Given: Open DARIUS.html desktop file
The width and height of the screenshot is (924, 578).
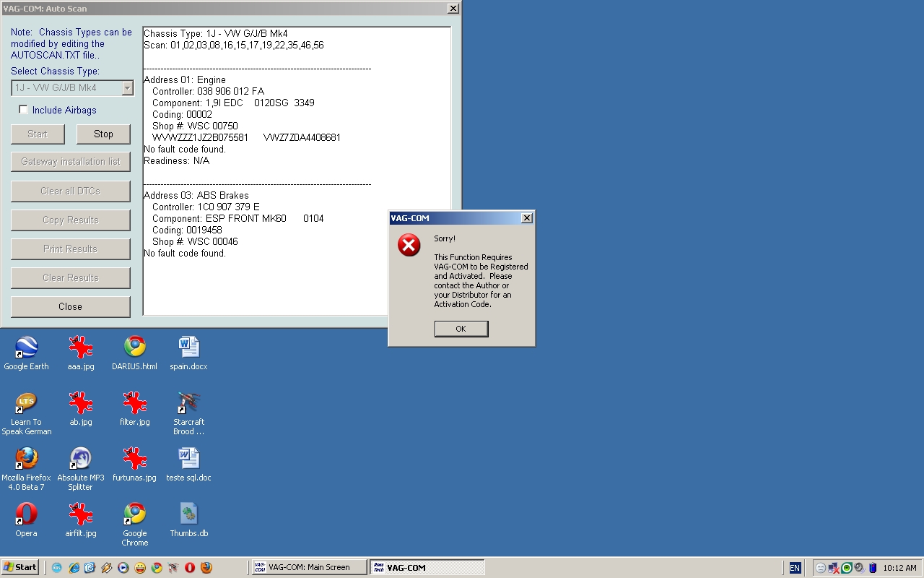Looking at the screenshot, I should coord(134,353).
